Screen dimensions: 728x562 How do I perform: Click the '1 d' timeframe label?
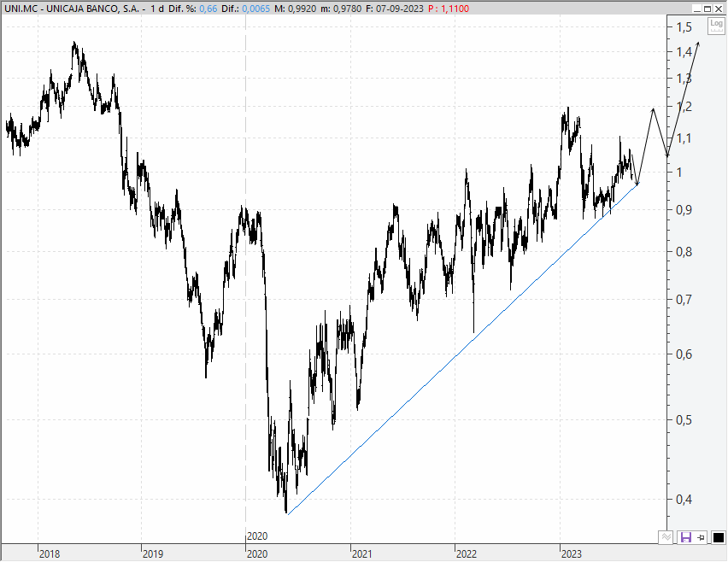157,9
